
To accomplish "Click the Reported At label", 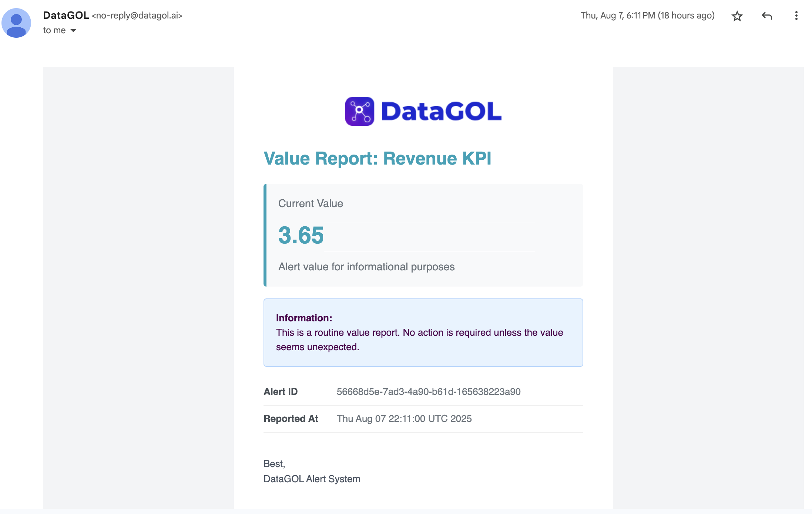I will pos(291,419).
